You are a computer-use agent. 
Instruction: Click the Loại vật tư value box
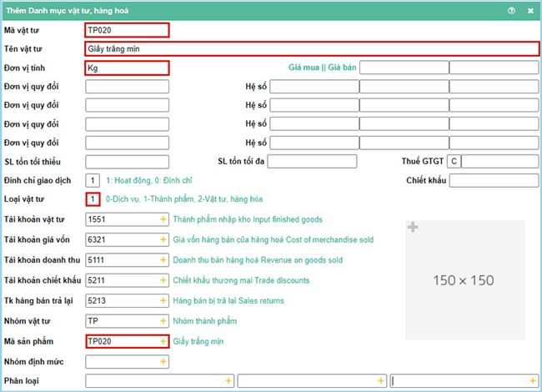93,199
